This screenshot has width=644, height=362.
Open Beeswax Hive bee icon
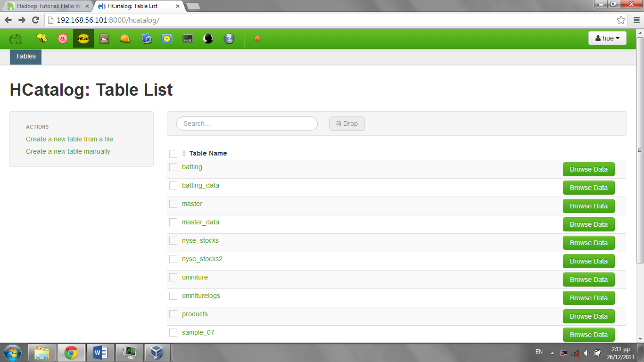point(42,39)
